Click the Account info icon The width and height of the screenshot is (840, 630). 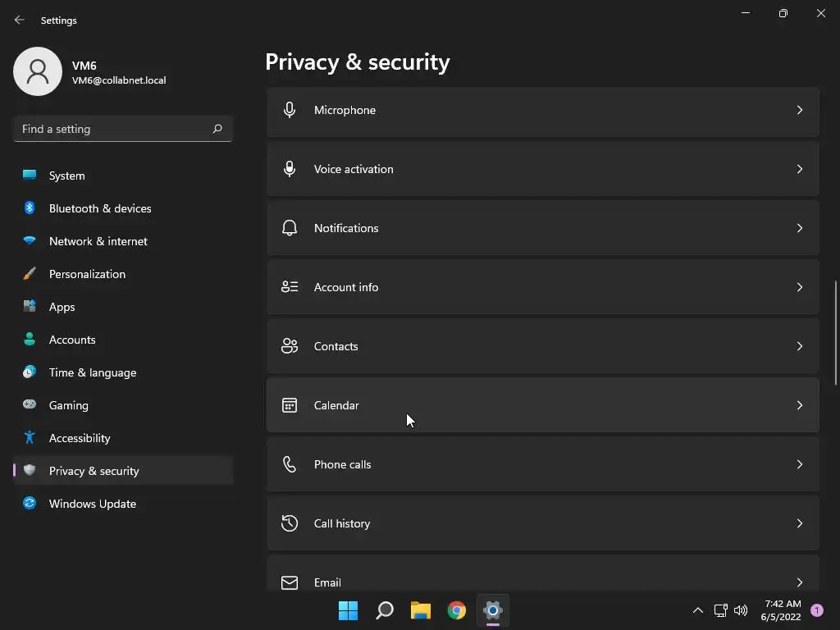pyautogui.click(x=290, y=287)
